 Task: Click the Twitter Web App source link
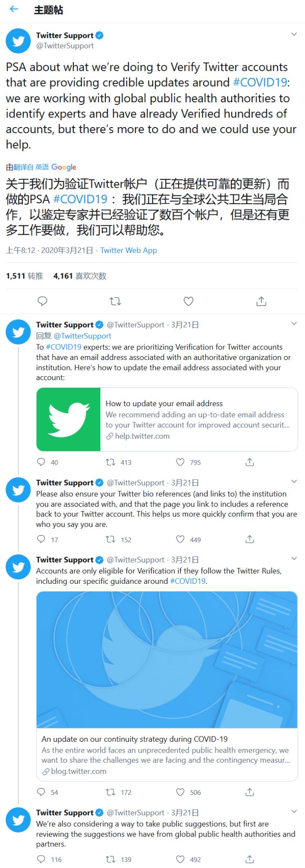(129, 250)
